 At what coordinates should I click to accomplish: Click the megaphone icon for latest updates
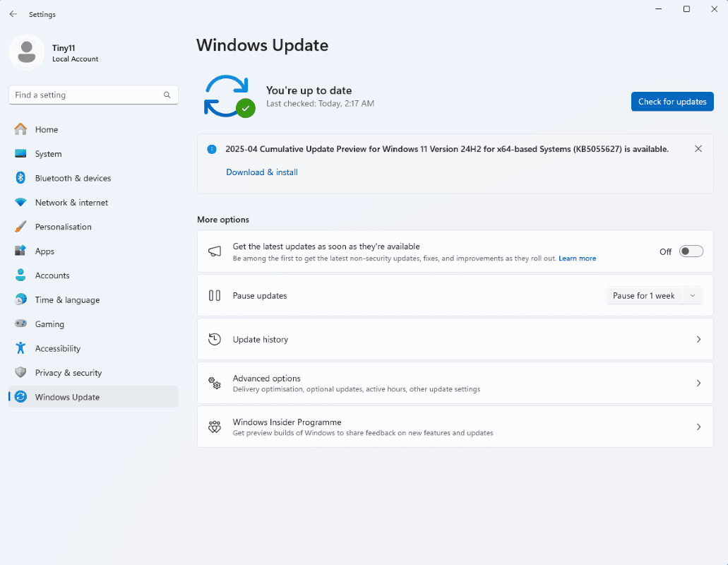[x=215, y=251]
